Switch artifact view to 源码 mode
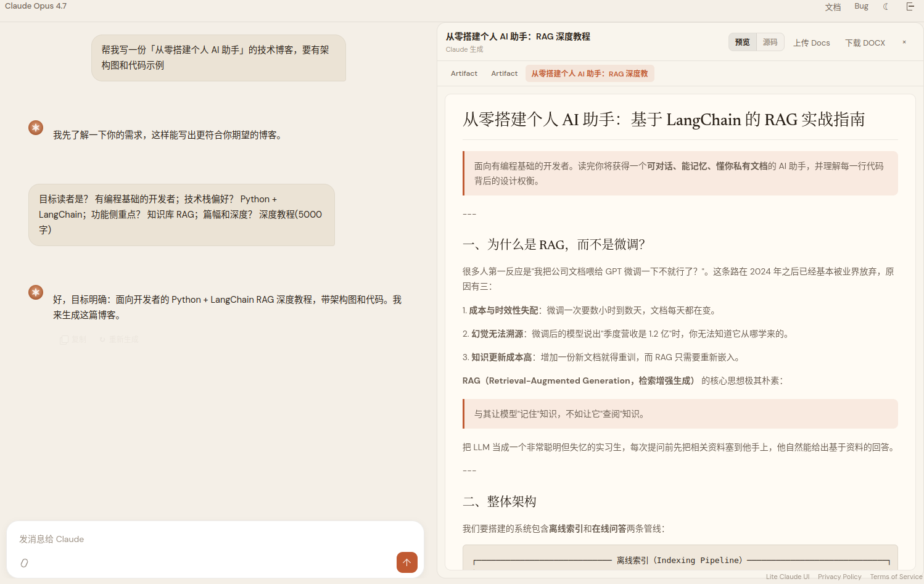Image resolution: width=924 pixels, height=584 pixels. (x=770, y=43)
